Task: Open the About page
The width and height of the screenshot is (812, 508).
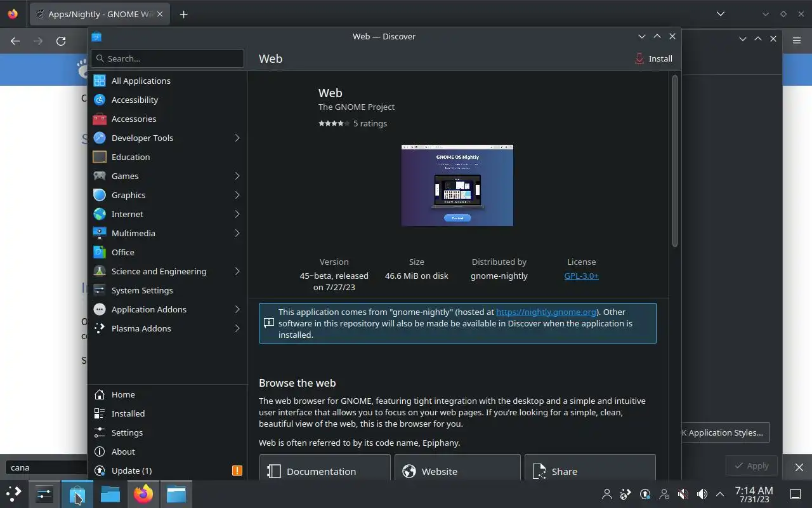Action: [167, 451]
